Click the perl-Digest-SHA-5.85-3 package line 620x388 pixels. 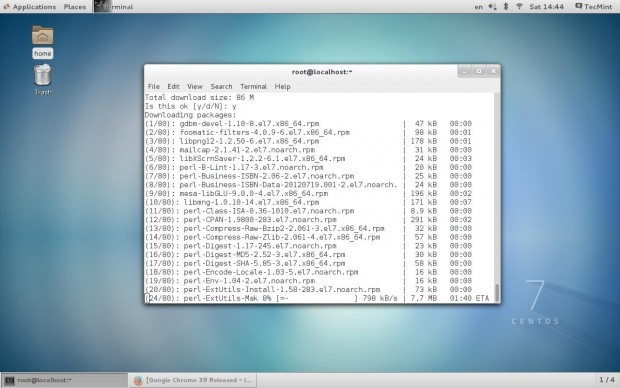click(x=308, y=263)
